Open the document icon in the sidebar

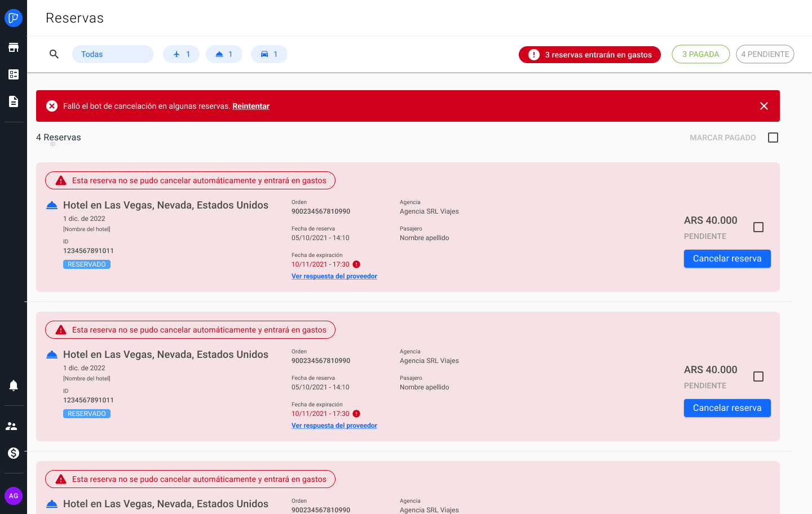tap(13, 101)
